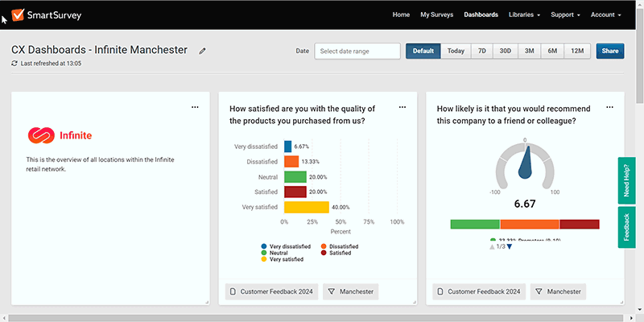Image resolution: width=644 pixels, height=322 pixels.
Task: Go to My Surveys page
Action: (436, 14)
